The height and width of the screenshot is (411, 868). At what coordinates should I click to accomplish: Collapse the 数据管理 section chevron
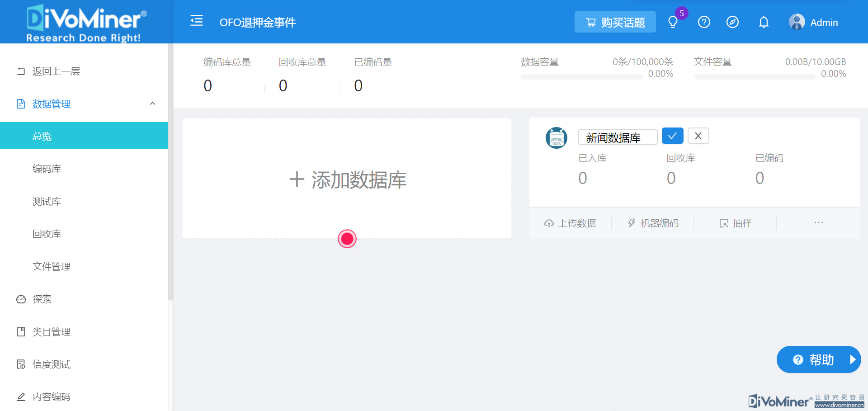pyautogui.click(x=152, y=104)
